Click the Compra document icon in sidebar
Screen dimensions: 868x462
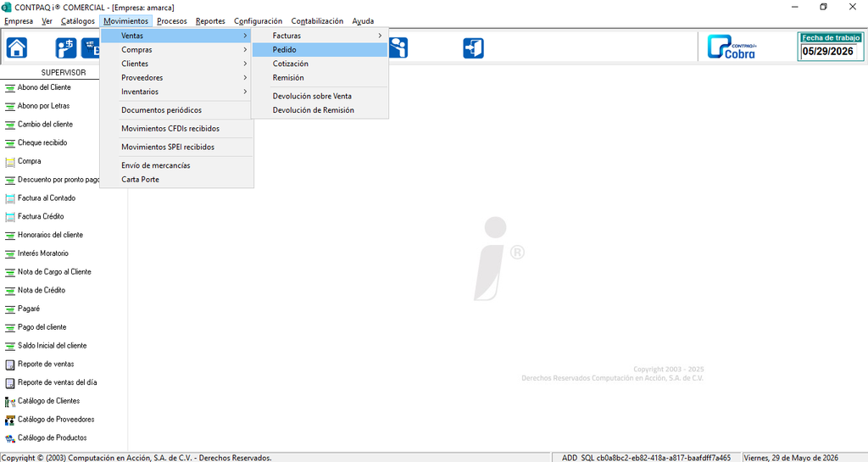click(10, 162)
